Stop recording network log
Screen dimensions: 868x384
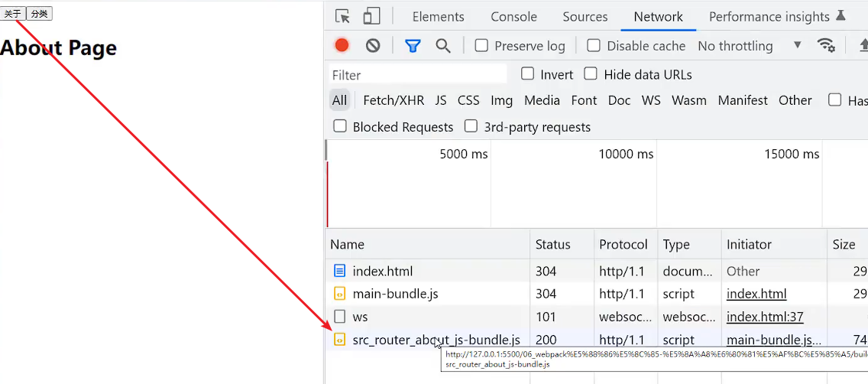point(342,46)
